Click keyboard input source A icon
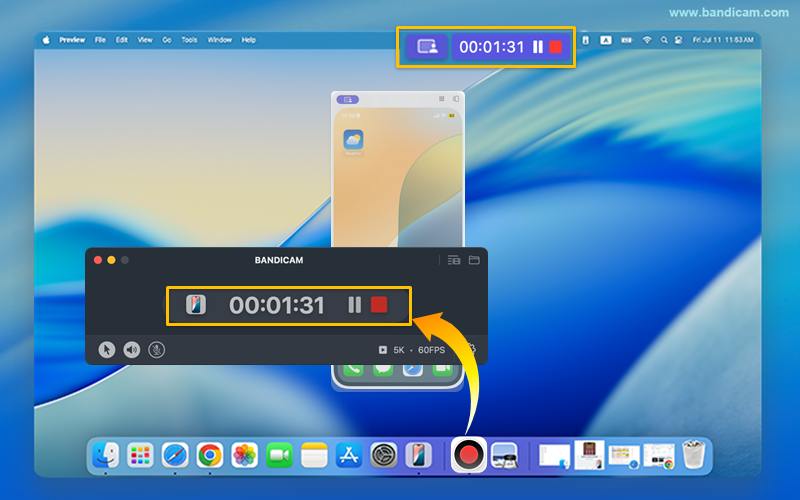The width and height of the screenshot is (800, 500). click(606, 40)
